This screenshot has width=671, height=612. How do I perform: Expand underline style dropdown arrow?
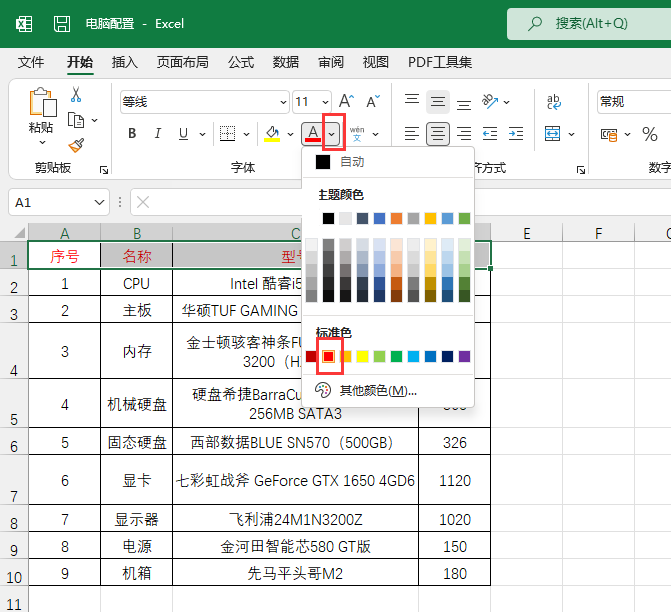(x=202, y=134)
